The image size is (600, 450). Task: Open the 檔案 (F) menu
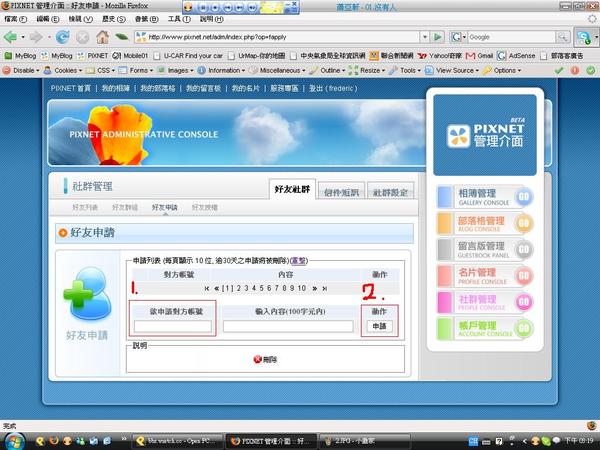(x=15, y=19)
